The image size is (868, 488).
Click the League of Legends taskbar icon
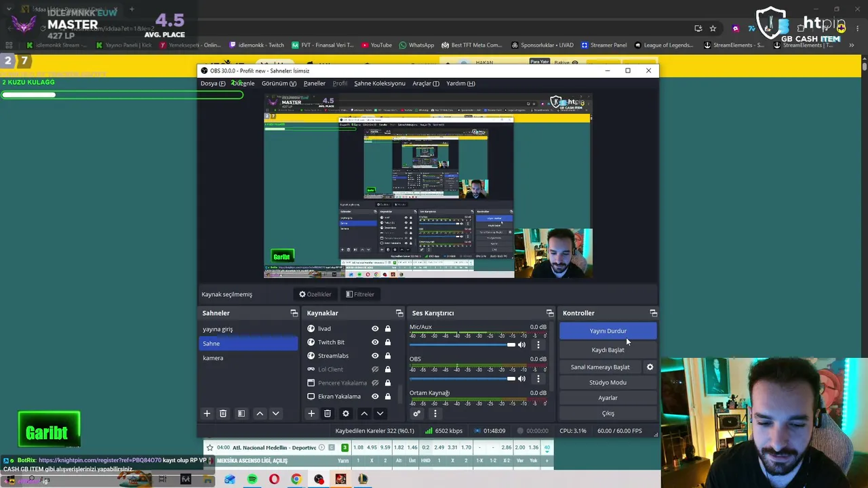click(x=363, y=479)
